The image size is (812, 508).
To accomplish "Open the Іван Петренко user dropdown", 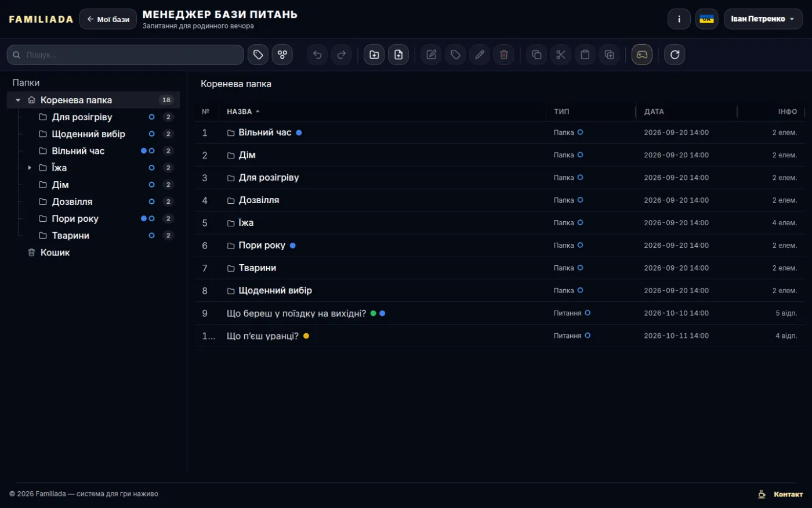I will (x=763, y=19).
